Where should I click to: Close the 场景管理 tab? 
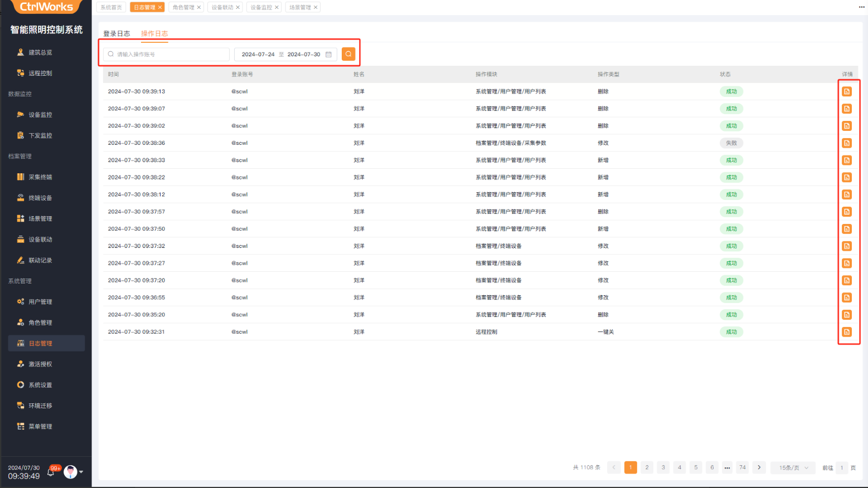click(x=316, y=7)
